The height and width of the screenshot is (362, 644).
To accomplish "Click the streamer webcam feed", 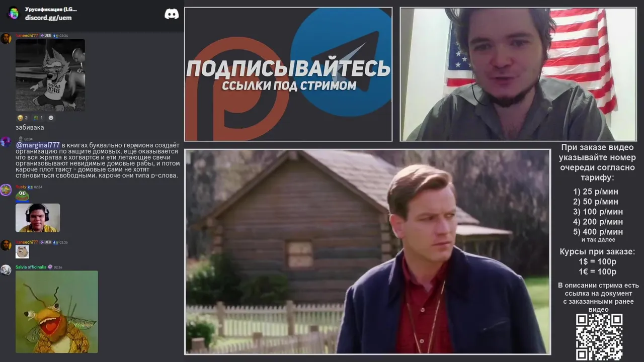I will (518, 74).
